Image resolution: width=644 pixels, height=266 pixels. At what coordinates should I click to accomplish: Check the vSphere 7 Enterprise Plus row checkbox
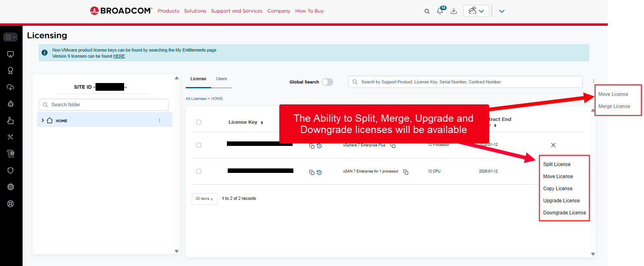(199, 145)
